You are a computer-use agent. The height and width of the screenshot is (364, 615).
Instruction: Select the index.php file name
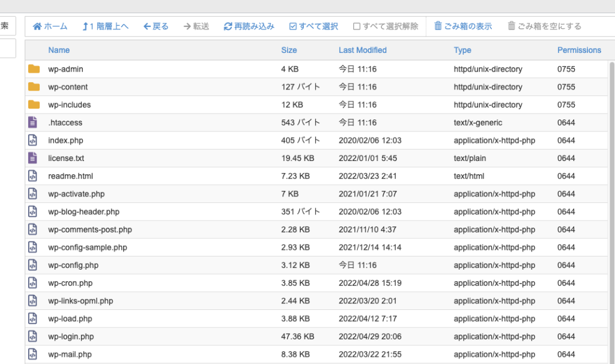(x=65, y=141)
